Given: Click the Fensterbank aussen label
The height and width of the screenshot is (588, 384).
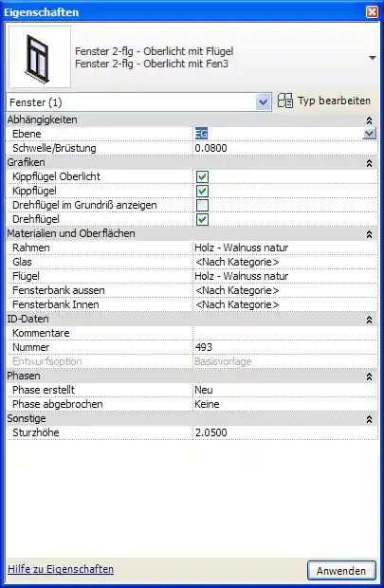Looking at the screenshot, I should click(59, 290).
